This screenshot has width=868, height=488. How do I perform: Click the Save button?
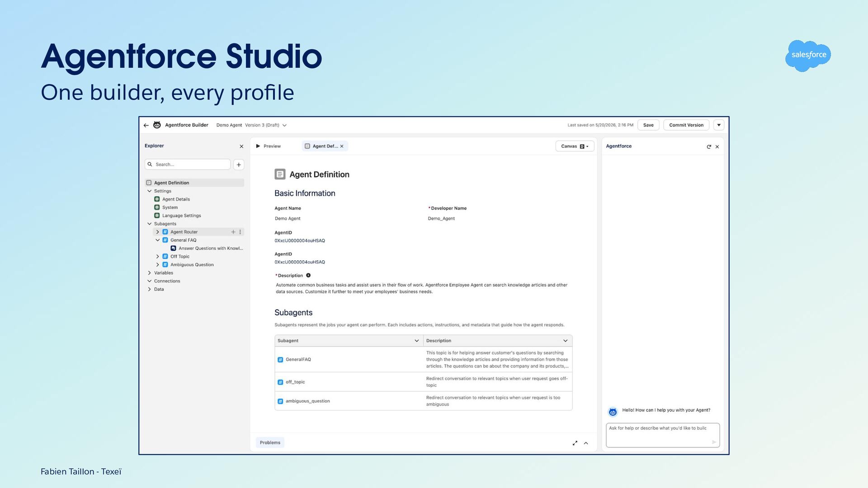click(x=648, y=125)
